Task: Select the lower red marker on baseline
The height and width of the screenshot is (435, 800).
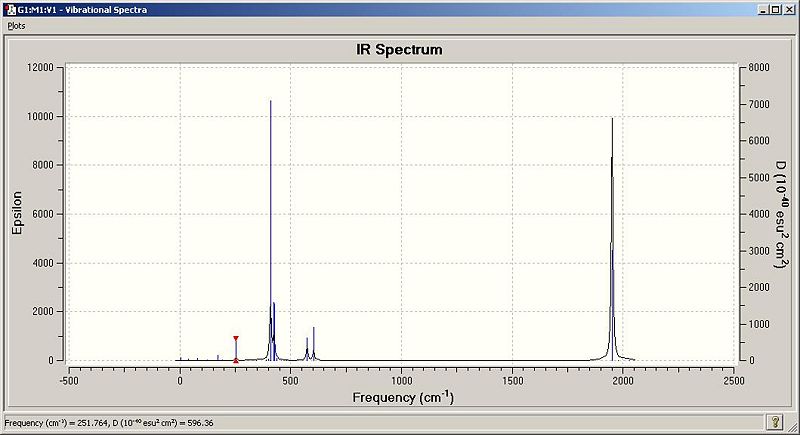Action: [x=236, y=361]
